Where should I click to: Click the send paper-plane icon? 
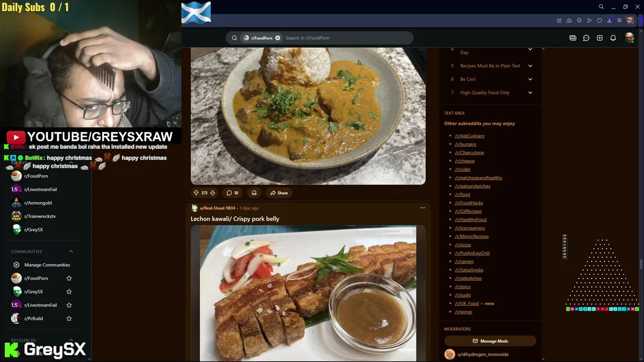click(589, 21)
